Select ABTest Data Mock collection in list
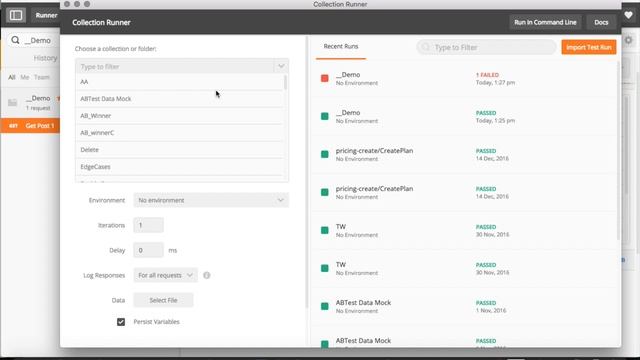 180,99
